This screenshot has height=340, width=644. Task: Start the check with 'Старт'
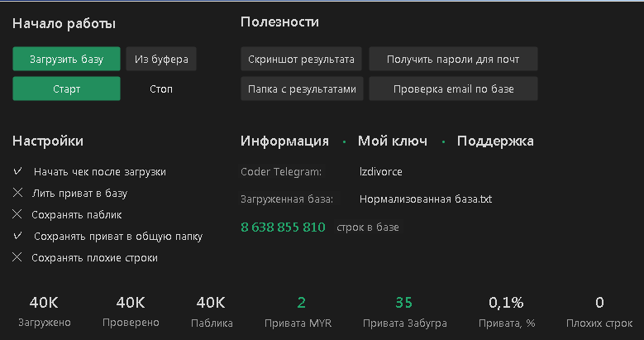point(66,89)
